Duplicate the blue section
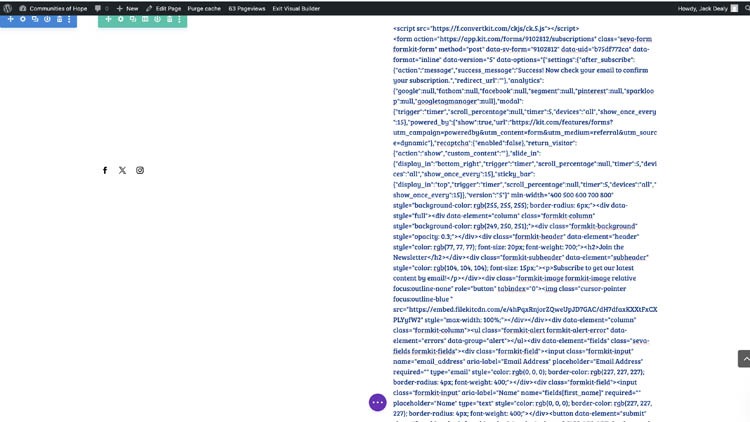Screen dimensions: 750x422 (x=35, y=19)
